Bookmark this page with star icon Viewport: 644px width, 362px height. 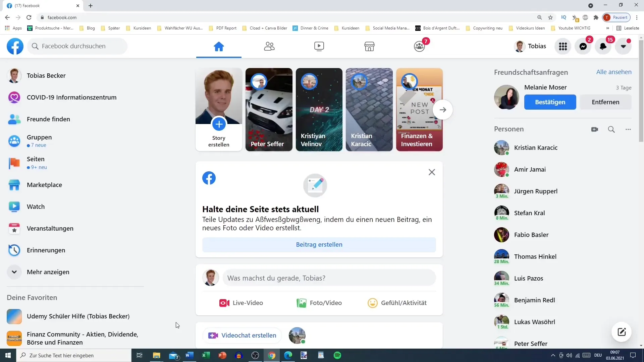coord(550,17)
